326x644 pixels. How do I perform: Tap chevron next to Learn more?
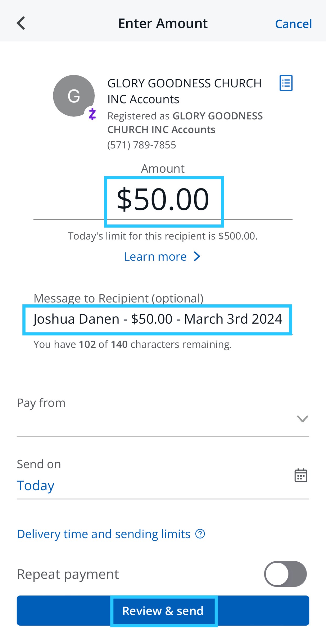tap(197, 256)
